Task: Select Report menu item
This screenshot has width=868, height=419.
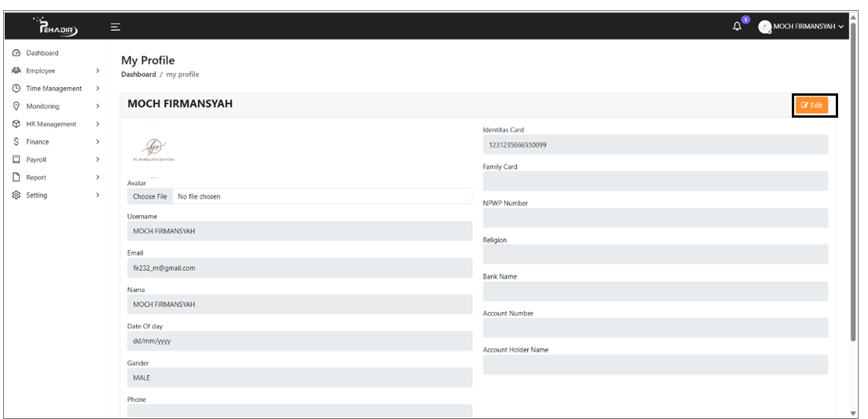Action: 36,177
